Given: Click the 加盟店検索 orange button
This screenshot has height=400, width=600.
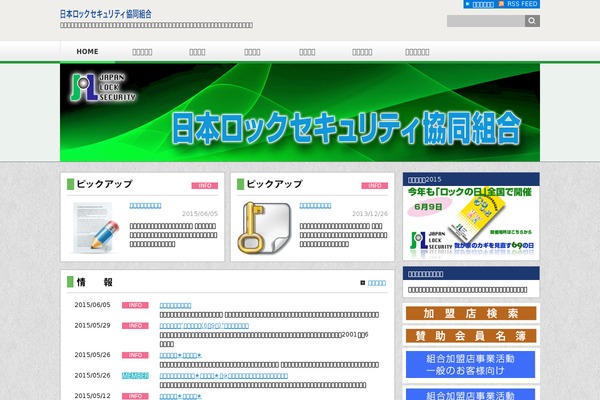Looking at the screenshot, I should point(471,313).
